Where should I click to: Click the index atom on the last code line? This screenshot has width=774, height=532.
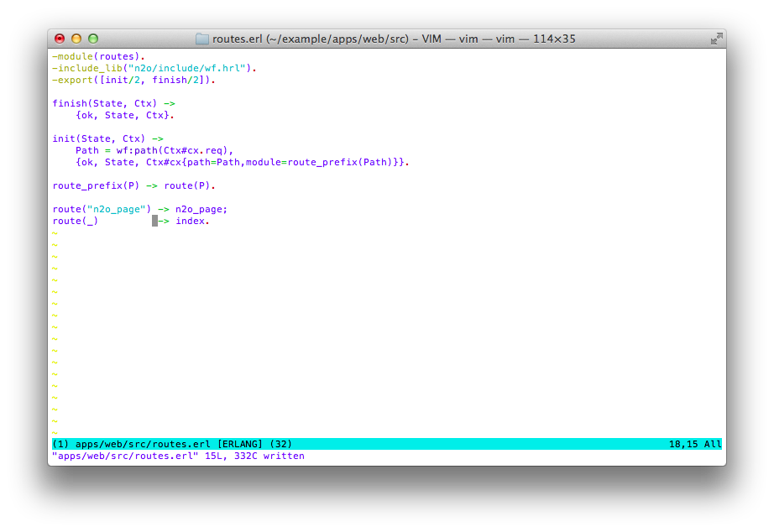(190, 221)
